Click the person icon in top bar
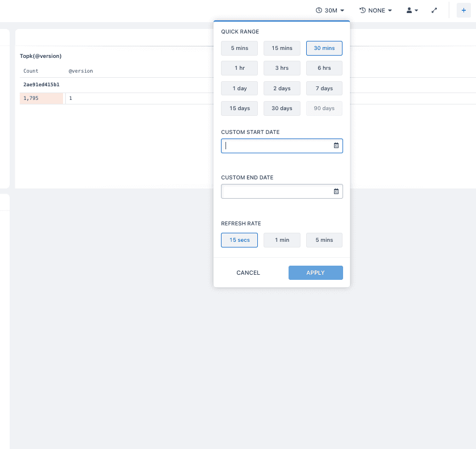The width and height of the screenshot is (476, 449). 409,10
